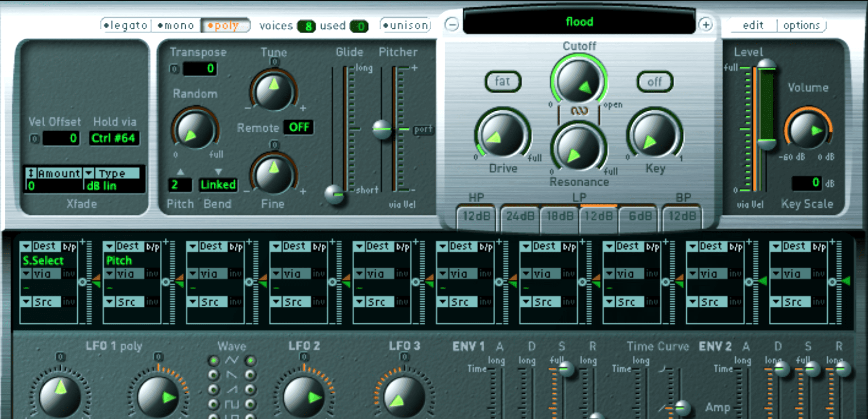868x419 pixels.
Task: Click the Linked pitch bend field
Action: pos(218,185)
